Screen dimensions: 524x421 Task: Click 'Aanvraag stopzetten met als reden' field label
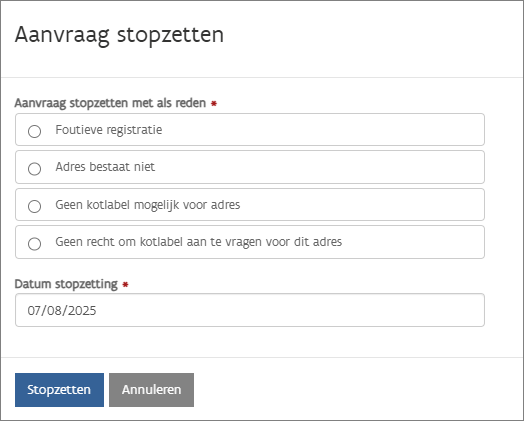(110, 103)
